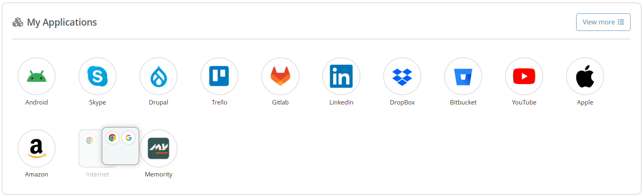Launch the LinkedIn app
The height and width of the screenshot is (196, 644).
[341, 76]
